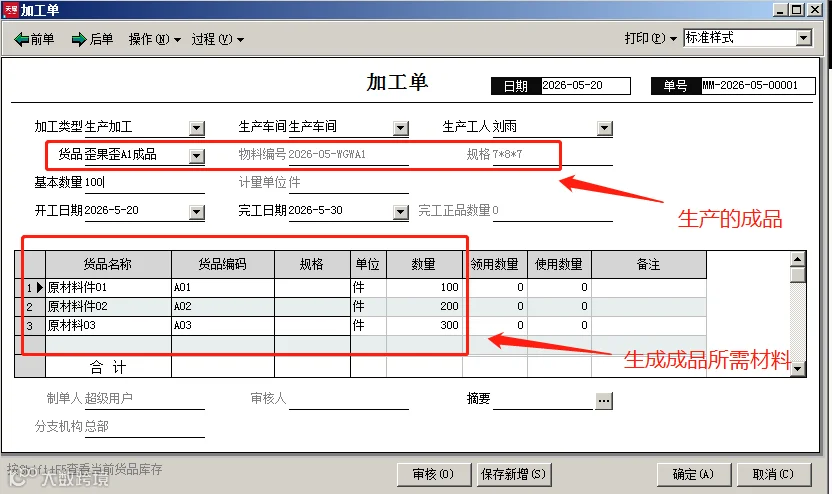832x494 pixels.
Task: Click quantity cell 200 in row 2
Action: (x=423, y=306)
